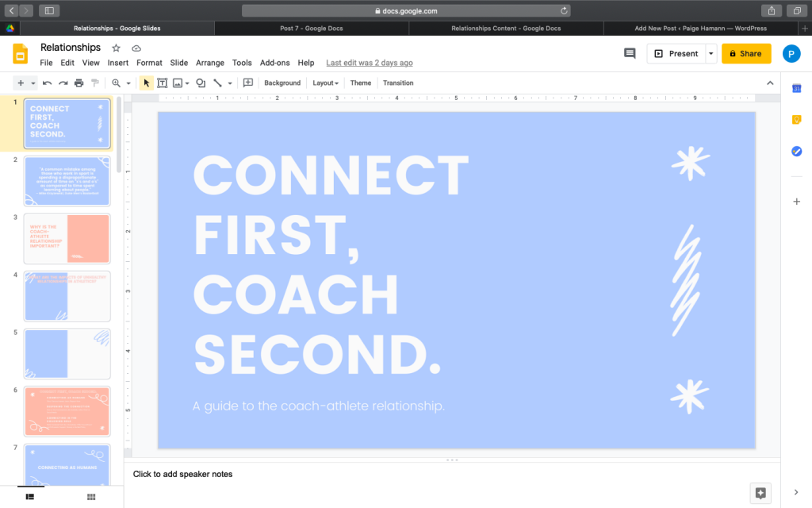The width and height of the screenshot is (812, 508).
Task: Open the Edit menu
Action: [67, 63]
